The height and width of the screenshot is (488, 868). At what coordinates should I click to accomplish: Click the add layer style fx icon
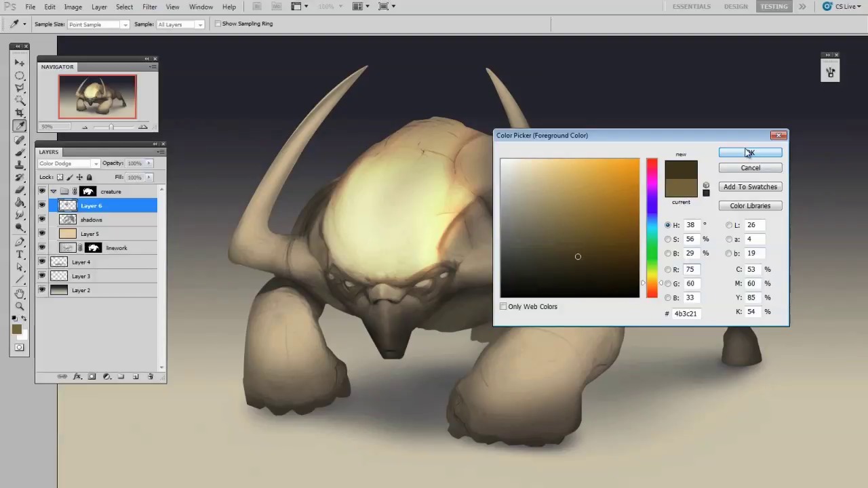pyautogui.click(x=77, y=377)
